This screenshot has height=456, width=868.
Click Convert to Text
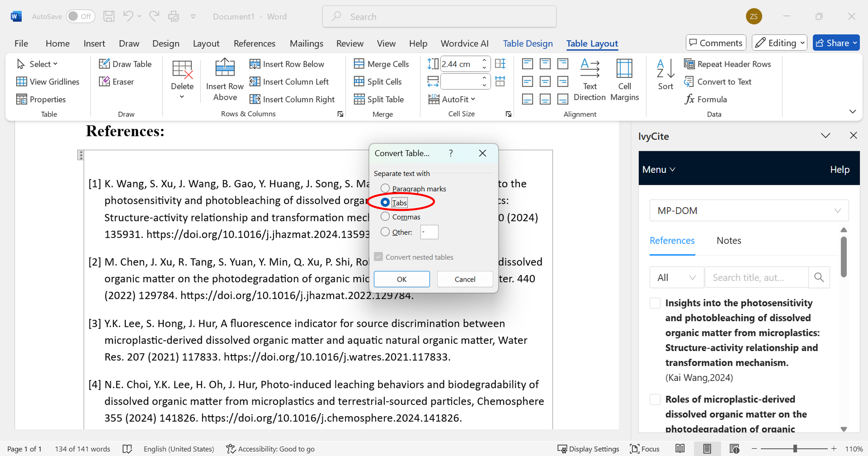pos(718,82)
